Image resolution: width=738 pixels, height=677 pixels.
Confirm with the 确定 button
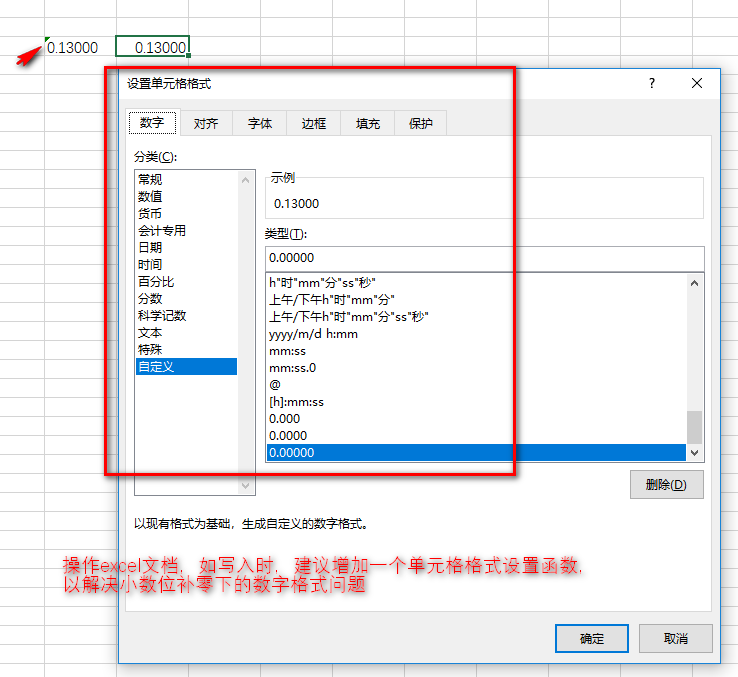[x=591, y=638]
